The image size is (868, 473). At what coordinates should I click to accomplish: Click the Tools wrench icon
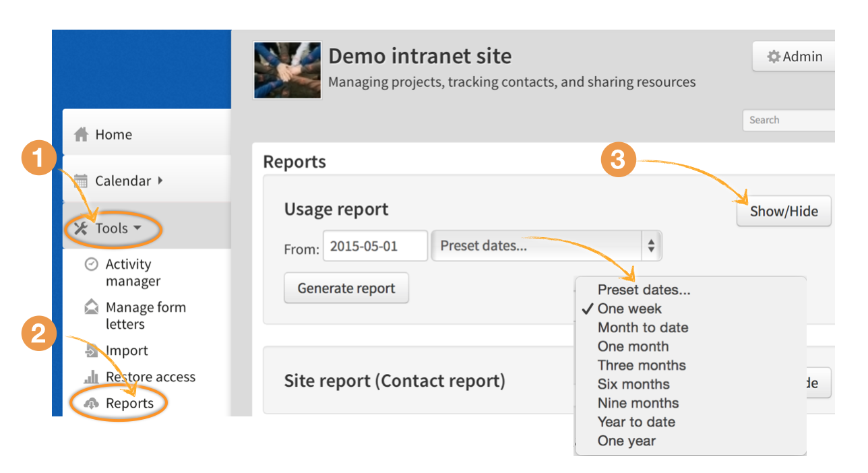pyautogui.click(x=81, y=228)
